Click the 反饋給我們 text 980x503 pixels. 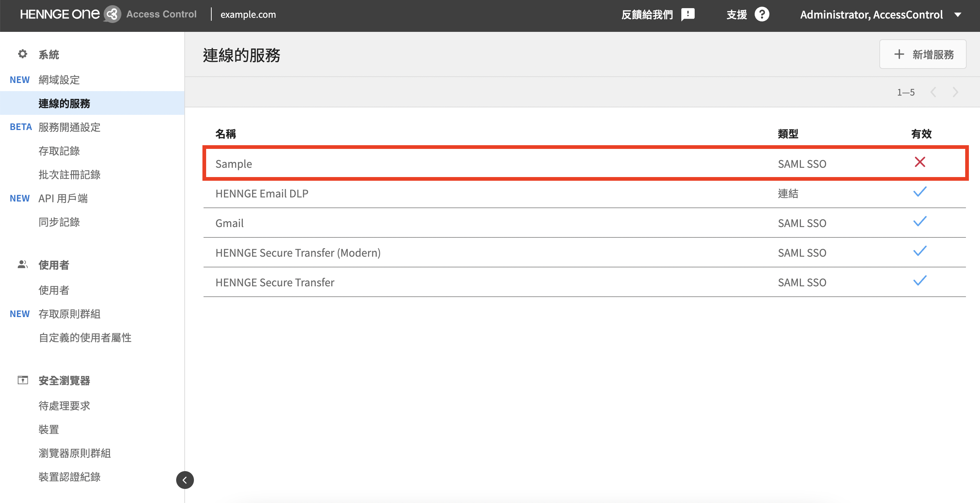(647, 15)
